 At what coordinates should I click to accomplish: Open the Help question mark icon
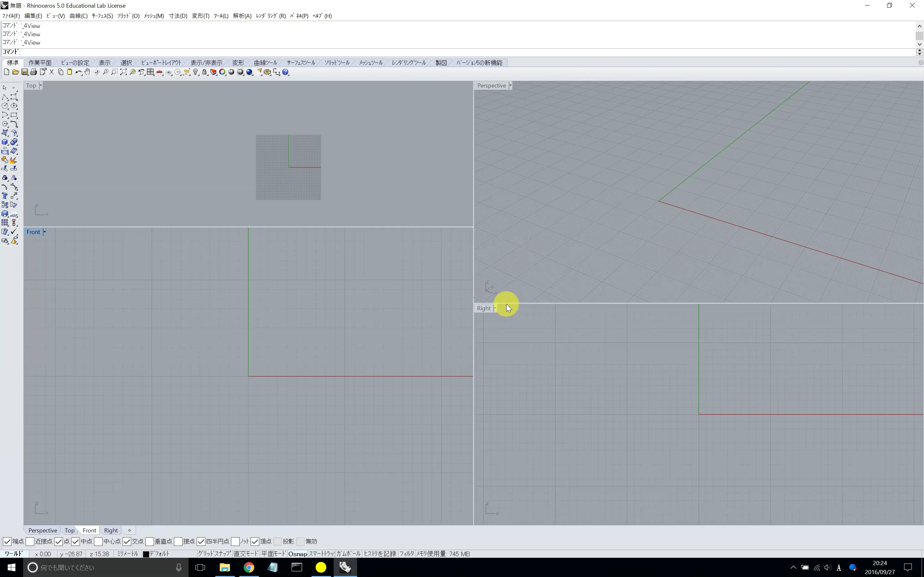point(286,72)
